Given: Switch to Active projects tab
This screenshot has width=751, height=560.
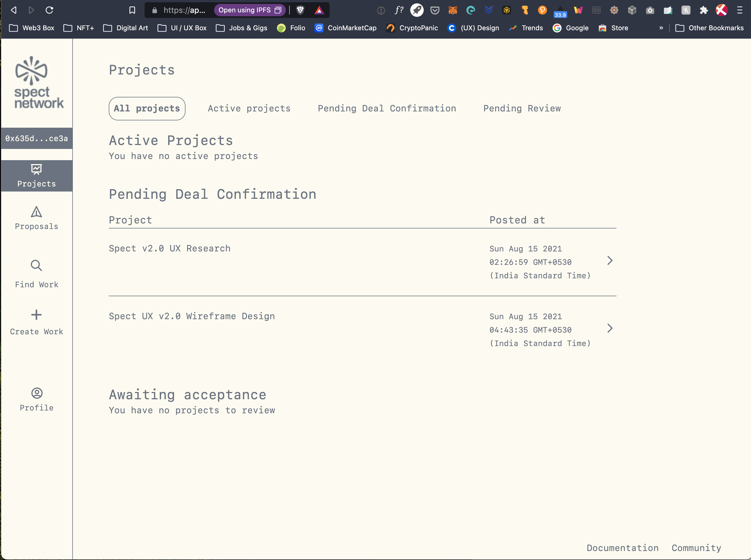Looking at the screenshot, I should tap(249, 108).
